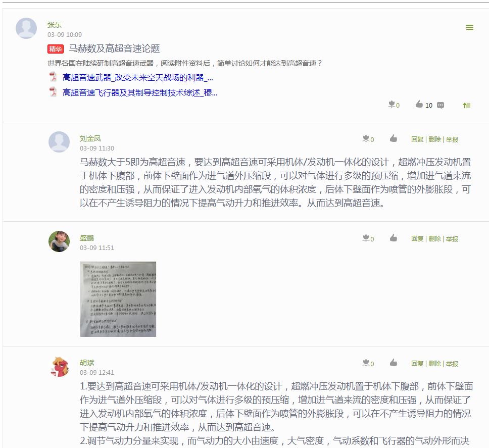The width and height of the screenshot is (489, 448).
Task: Click 盛鹏's avatar picture
Action: 59,241
